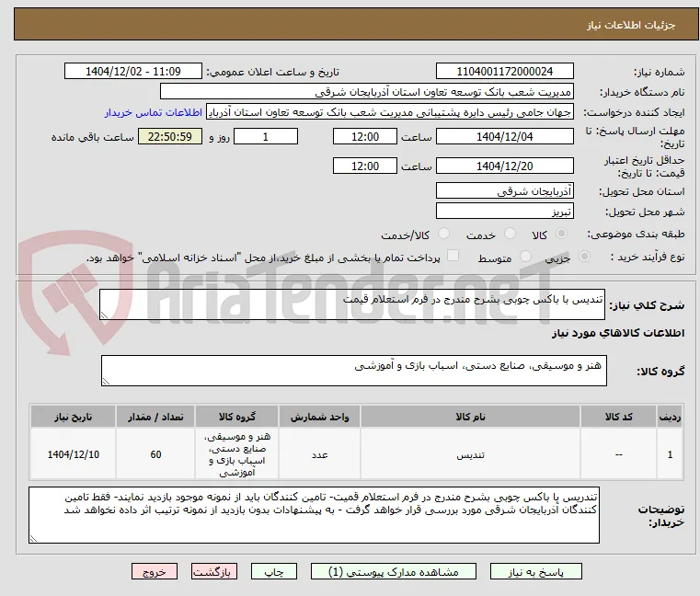Click the شهر محل تحویل field تبریز

pos(504,211)
